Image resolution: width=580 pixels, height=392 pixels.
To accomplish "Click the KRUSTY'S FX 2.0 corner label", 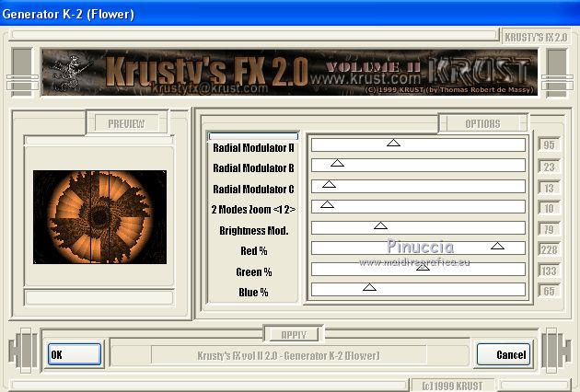I will click(536, 38).
